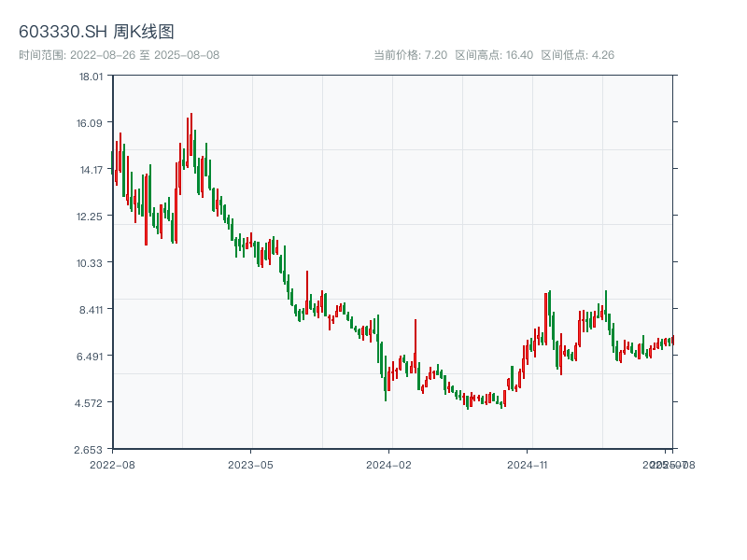Click the 2024-02 x-axis date label
Image resolution: width=747 pixels, height=560 pixels.
388,464
